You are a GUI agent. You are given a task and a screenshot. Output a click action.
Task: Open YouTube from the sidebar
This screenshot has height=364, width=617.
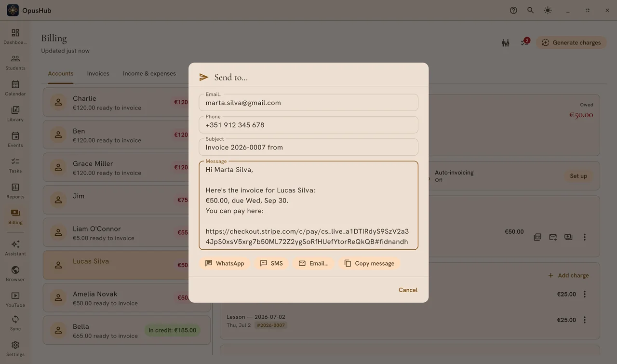tap(15, 299)
